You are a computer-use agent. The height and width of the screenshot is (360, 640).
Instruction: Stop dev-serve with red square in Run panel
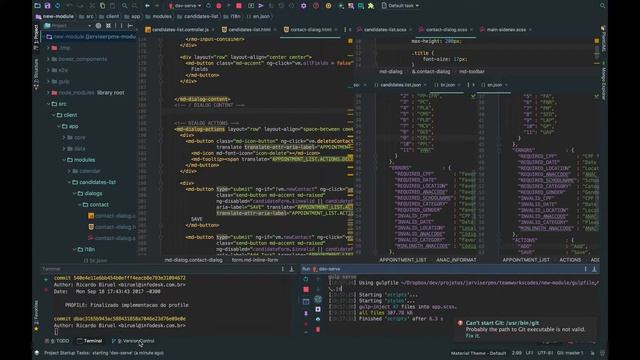[306, 289]
